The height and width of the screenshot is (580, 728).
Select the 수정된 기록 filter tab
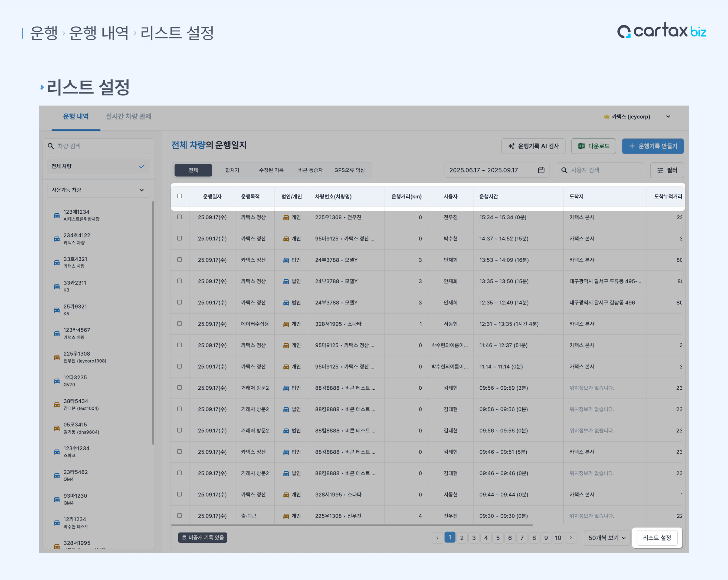271,170
